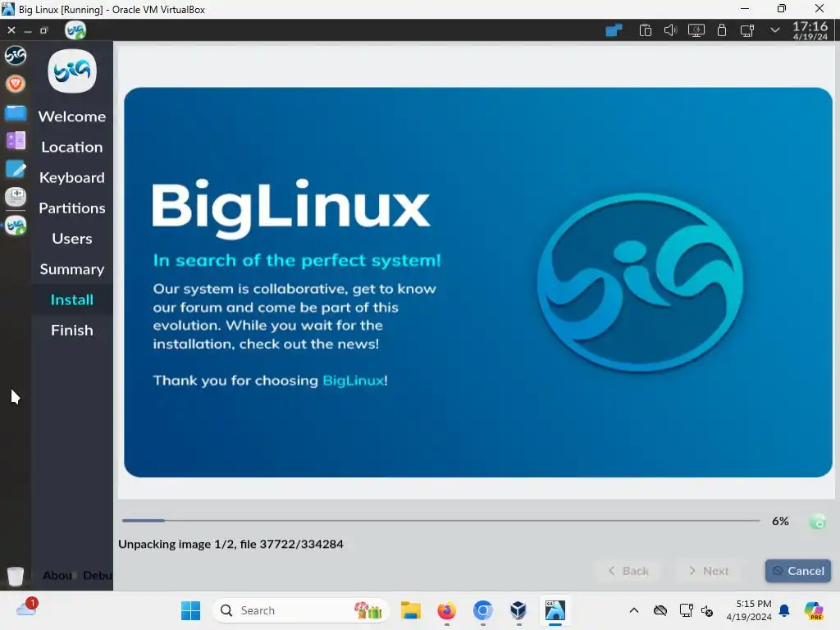Image resolution: width=840 pixels, height=630 pixels.
Task: Go to the Summary step
Action: pos(72,269)
